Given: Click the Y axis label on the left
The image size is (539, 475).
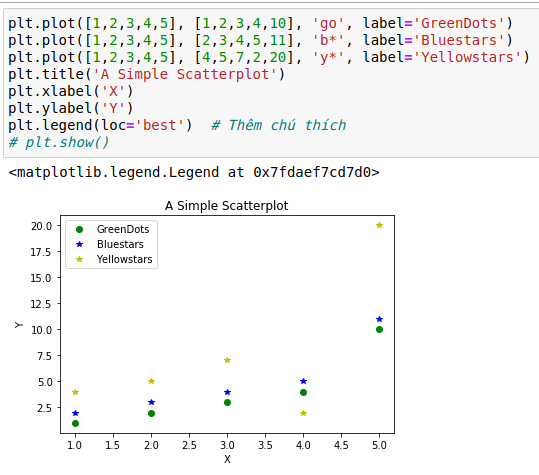Looking at the screenshot, I should (x=19, y=325).
